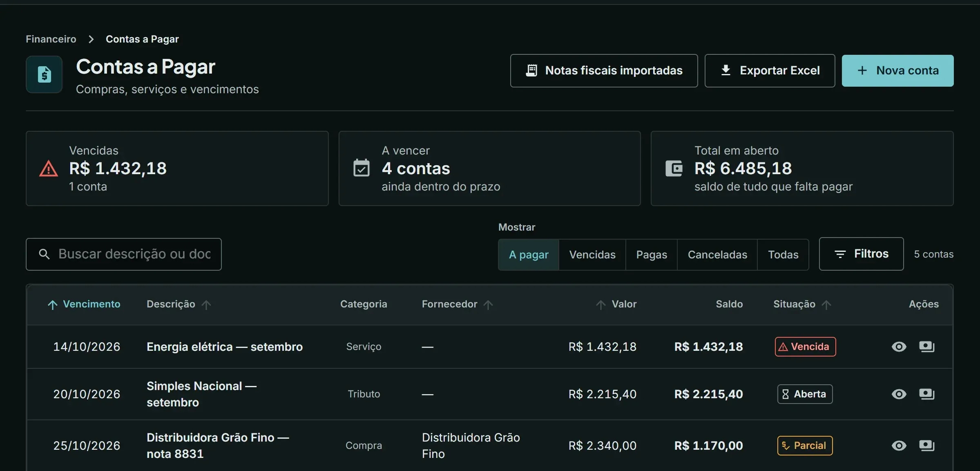The width and height of the screenshot is (980, 471).
Task: Sort the table by Vencimento column
Action: click(84, 304)
